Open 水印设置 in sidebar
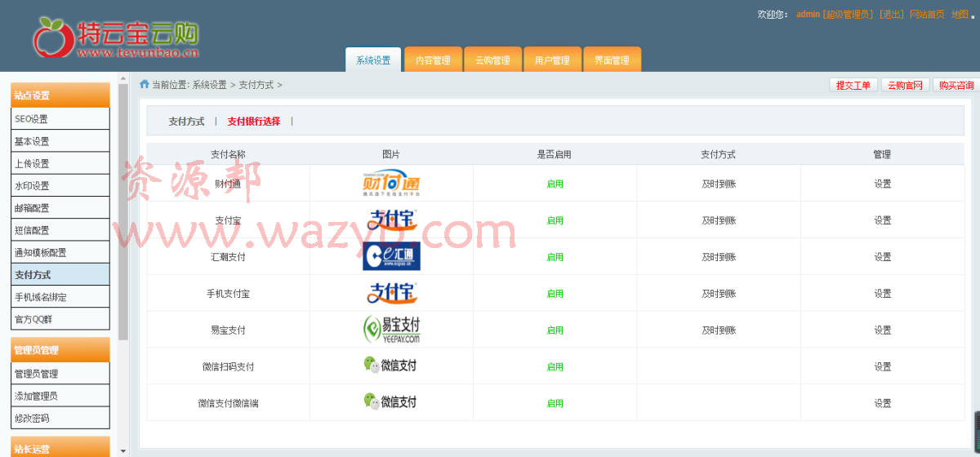This screenshot has height=457, width=980. [x=60, y=185]
